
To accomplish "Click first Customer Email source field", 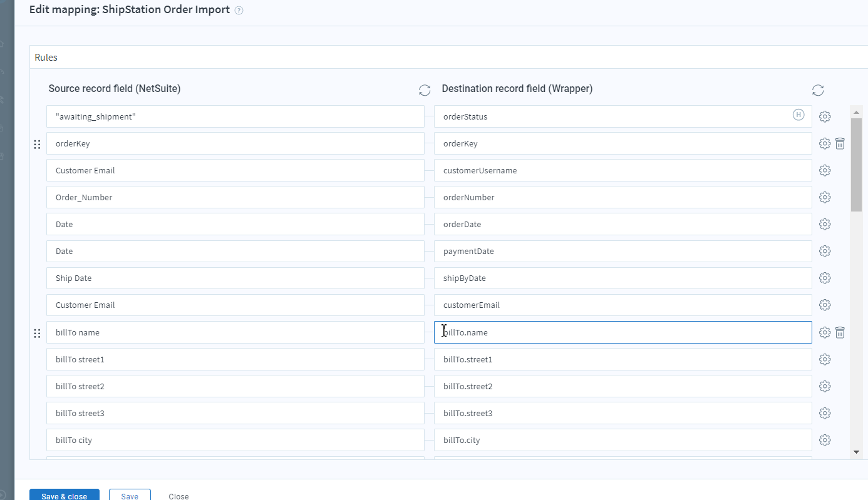I will [235, 170].
